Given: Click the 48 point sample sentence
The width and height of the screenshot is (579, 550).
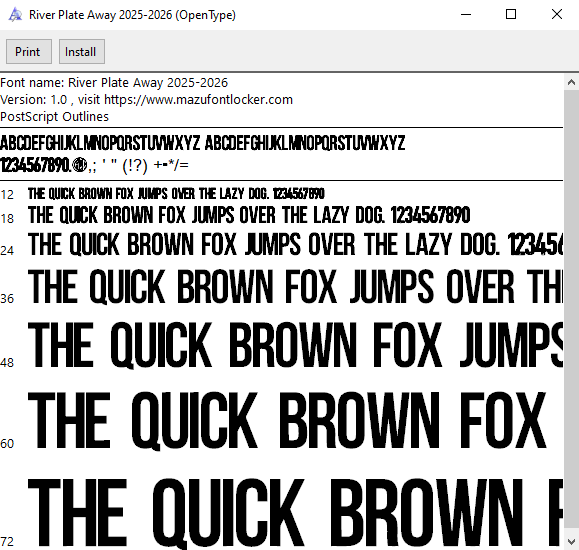Looking at the screenshot, I should coord(295,345).
